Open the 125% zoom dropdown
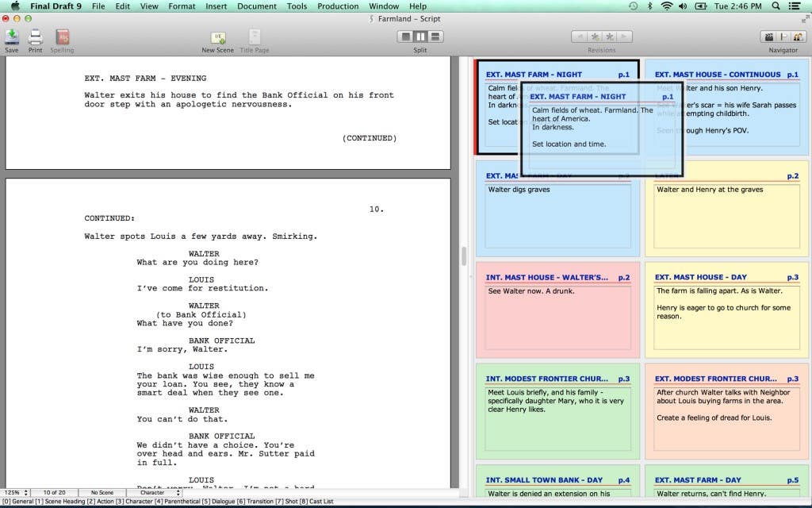This screenshot has width=812, height=508. (15, 493)
